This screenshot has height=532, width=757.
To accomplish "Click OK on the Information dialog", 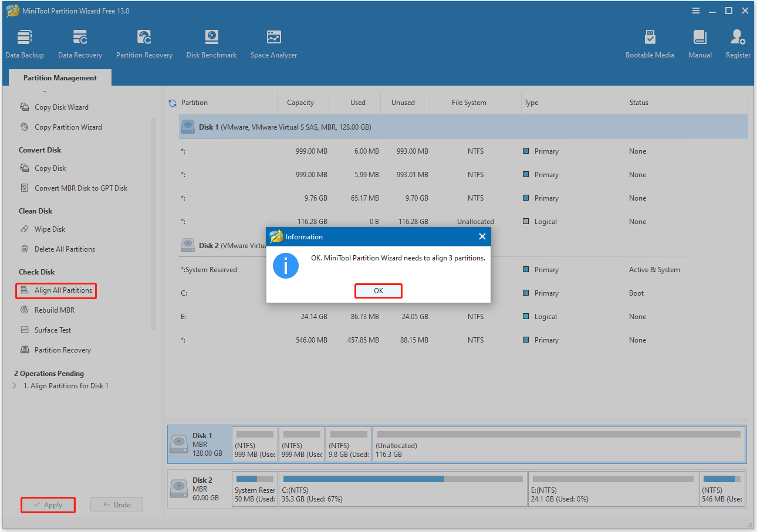I will (378, 290).
